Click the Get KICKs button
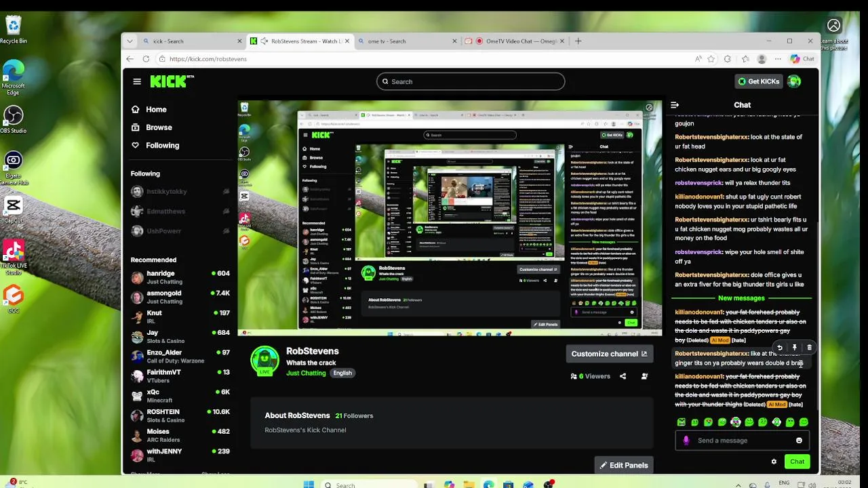The image size is (868, 488). pyautogui.click(x=759, y=81)
